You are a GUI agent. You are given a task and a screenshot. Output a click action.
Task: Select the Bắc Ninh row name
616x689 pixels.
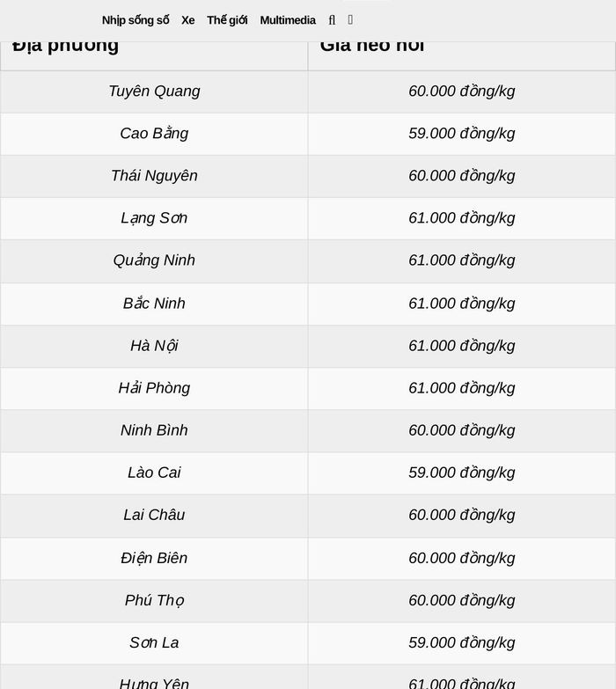[154, 304]
